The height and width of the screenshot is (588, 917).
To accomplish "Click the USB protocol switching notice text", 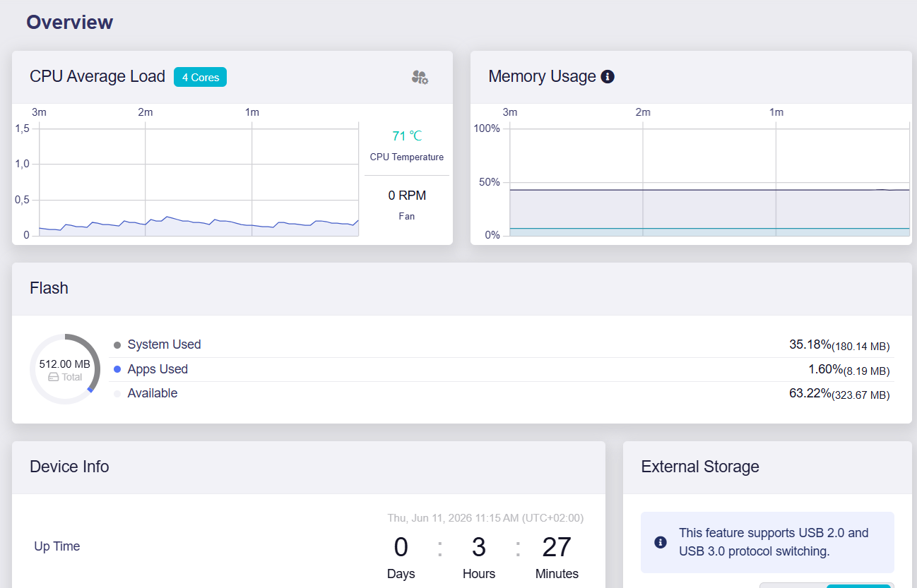I will [774, 542].
